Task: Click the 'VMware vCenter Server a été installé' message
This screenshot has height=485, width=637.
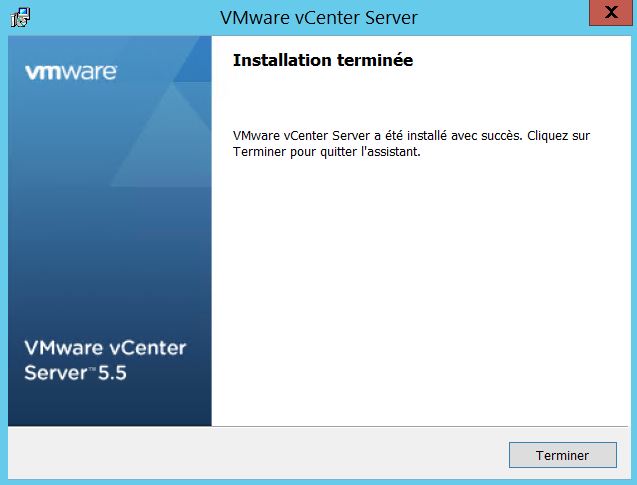Action: tap(411, 143)
